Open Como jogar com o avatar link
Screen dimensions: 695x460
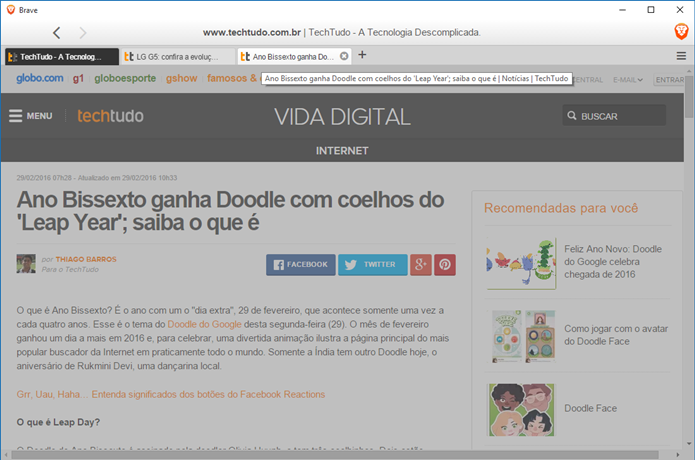coord(616,335)
